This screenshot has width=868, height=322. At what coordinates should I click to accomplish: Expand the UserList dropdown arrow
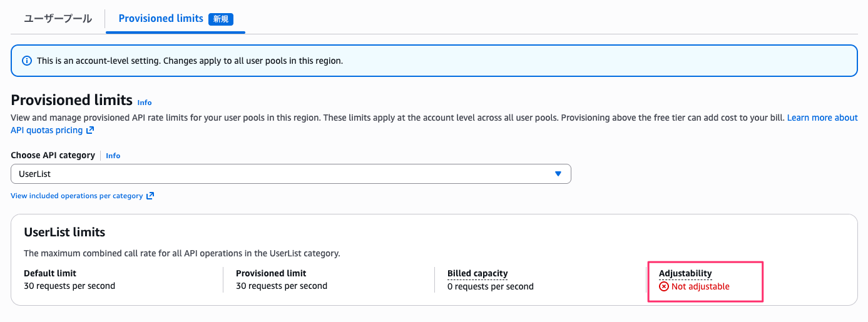coord(558,174)
